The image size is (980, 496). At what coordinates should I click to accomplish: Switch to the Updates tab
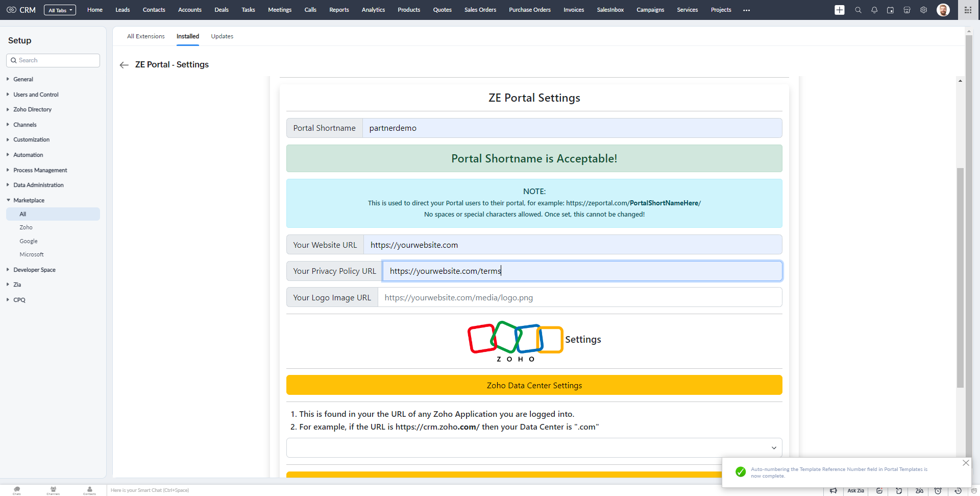tap(222, 36)
